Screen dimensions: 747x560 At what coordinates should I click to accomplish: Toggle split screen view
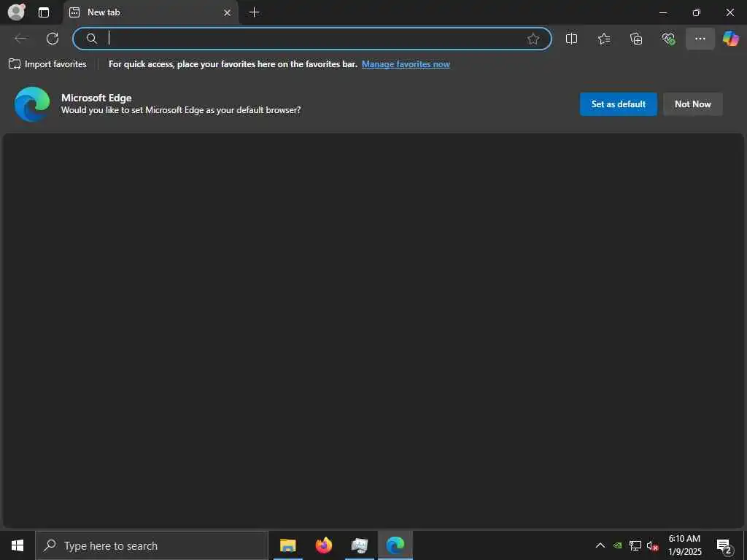point(571,39)
